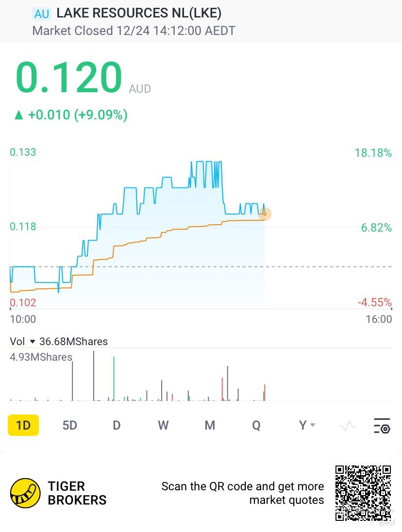
Task: Open the Y period dropdown
Action: (x=307, y=426)
